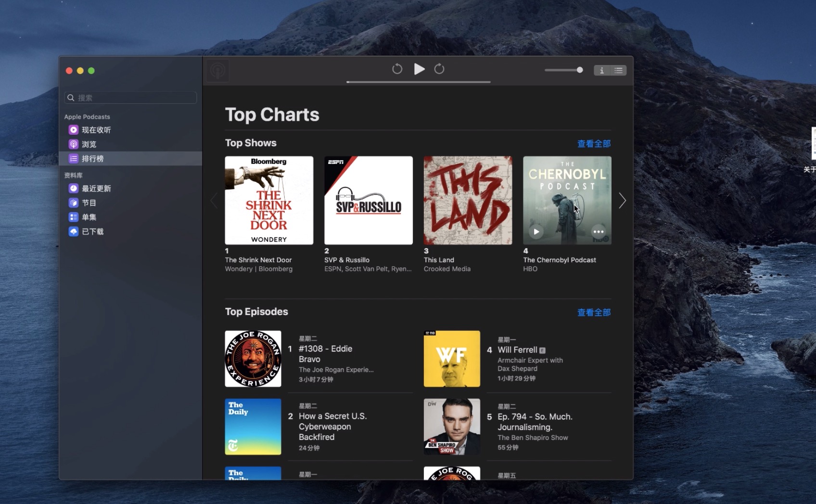Select 排行榜 in the sidebar
Screen dimensions: 816x504
[x=130, y=159]
